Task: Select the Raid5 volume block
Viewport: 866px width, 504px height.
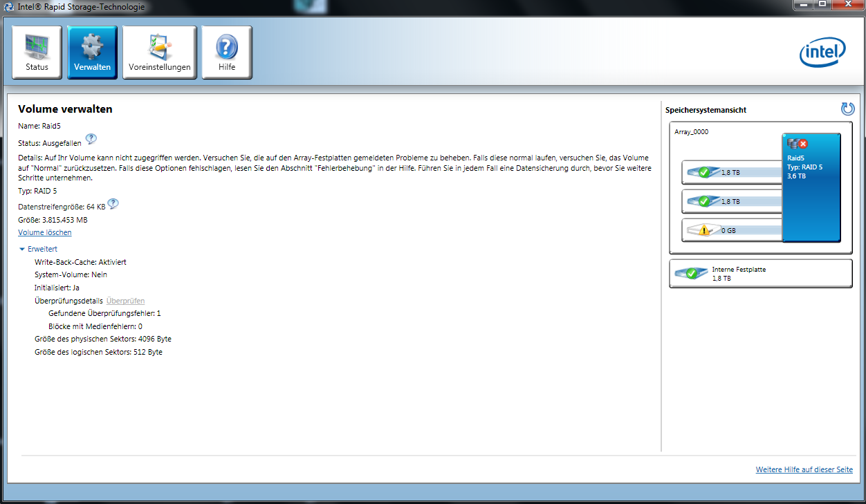Action: pos(811,188)
